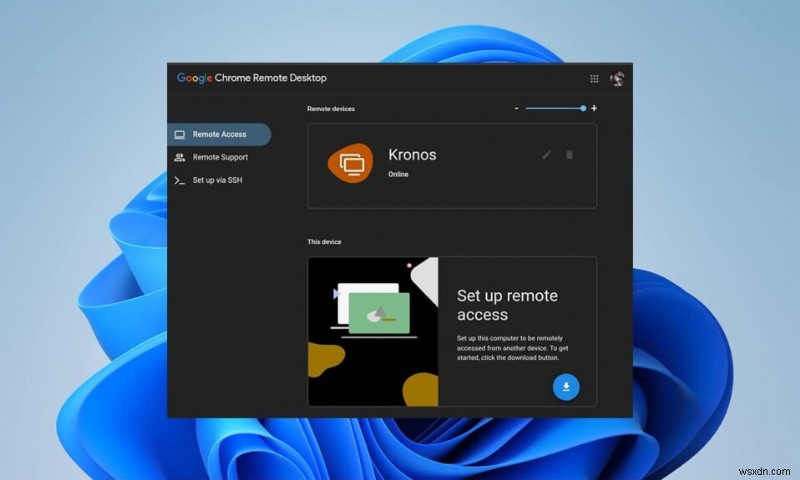Click the blue download button
Image resolution: width=800 pixels, height=480 pixels.
point(566,387)
